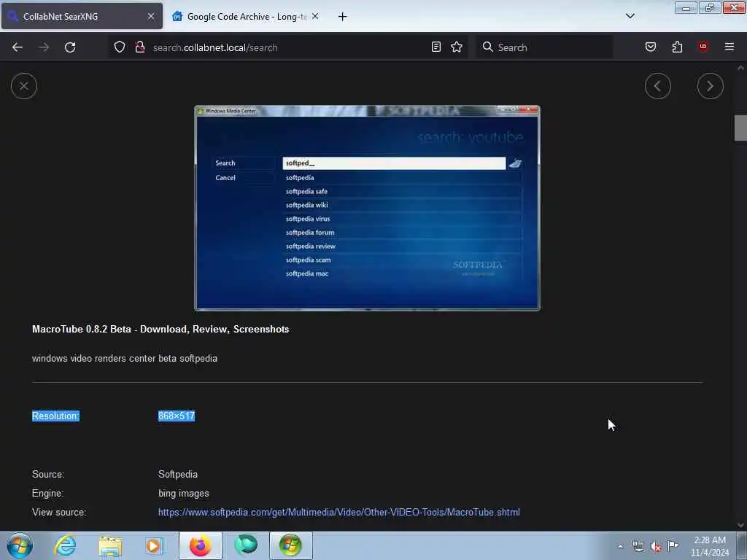Click the 868×517 resolution value
Screen dimensions: 747x560
coord(177,416)
